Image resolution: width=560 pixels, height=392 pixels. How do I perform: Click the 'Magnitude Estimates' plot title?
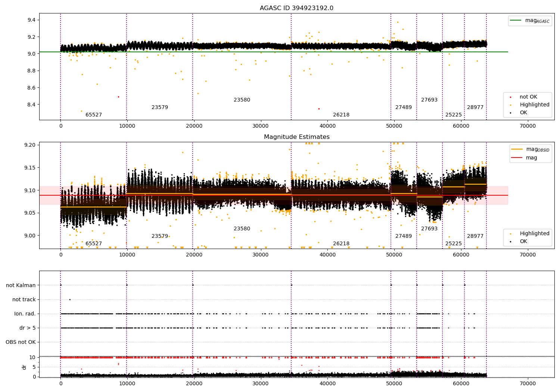click(296, 137)
